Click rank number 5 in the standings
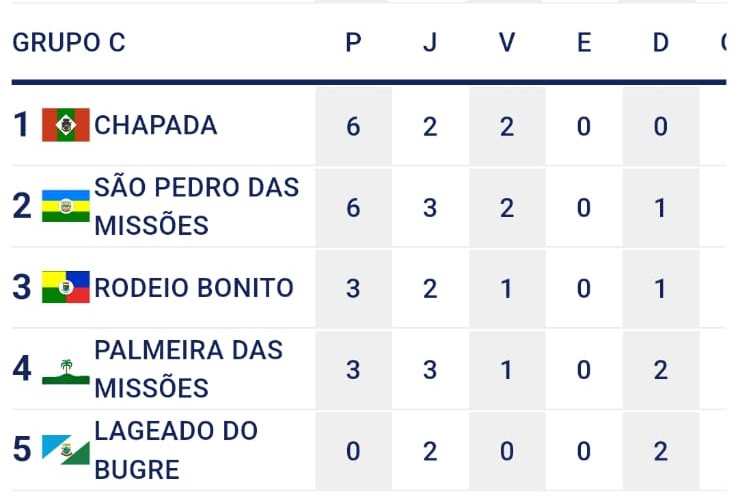738x503 pixels. point(21,450)
